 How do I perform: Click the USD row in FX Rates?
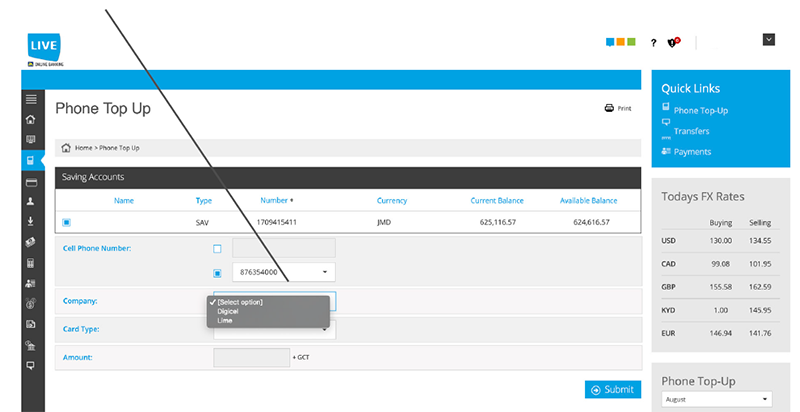[720, 241]
